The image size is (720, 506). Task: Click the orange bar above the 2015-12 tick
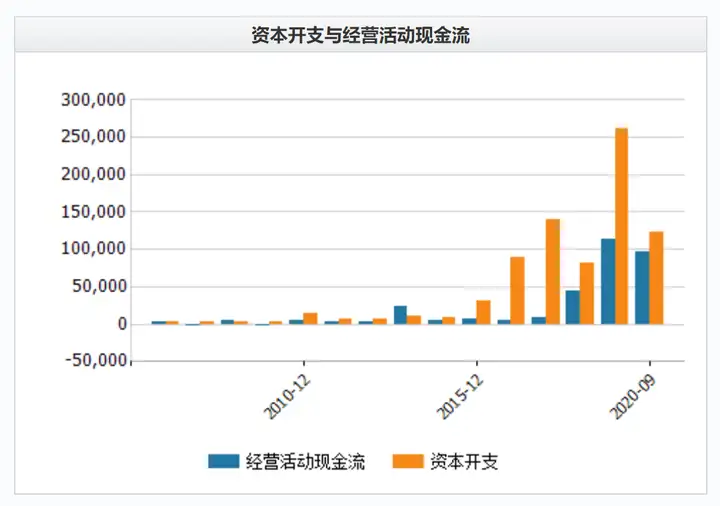tap(483, 312)
